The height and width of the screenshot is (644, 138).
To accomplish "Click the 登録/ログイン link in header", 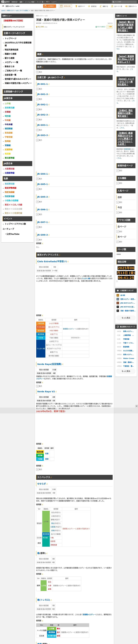I will pyautogui.click(x=131, y=6).
